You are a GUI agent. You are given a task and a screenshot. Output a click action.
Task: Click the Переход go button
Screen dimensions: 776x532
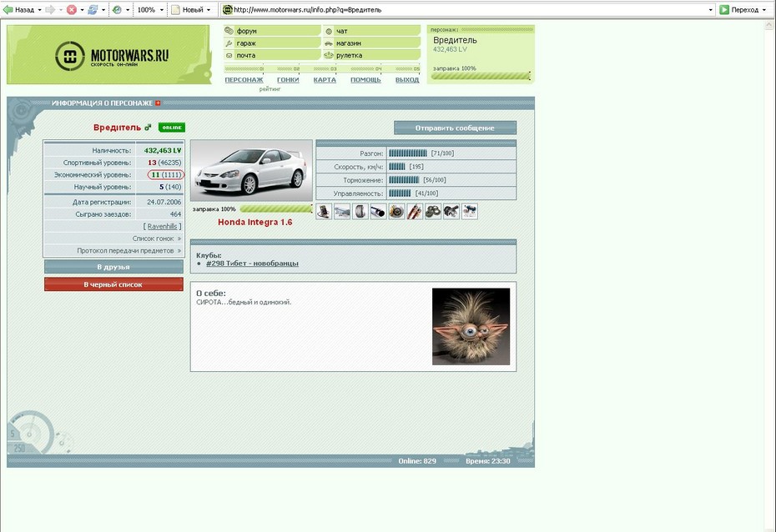[x=738, y=9]
